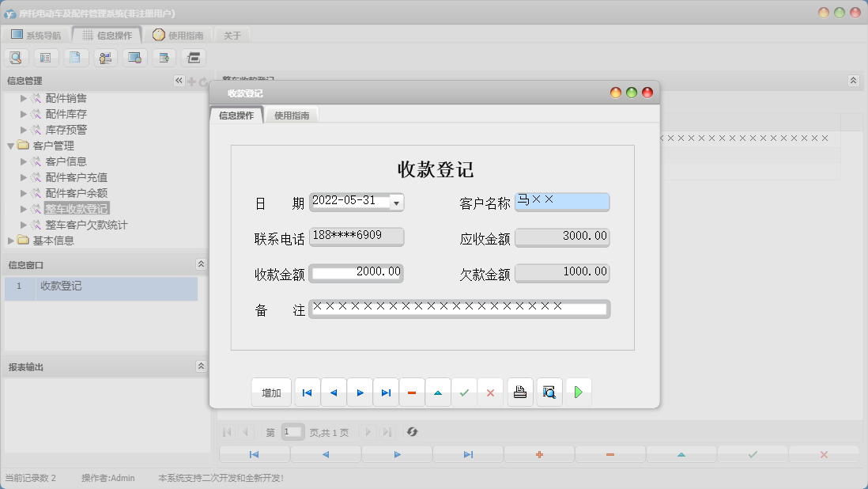Delete current record with the red minus icon
This screenshot has width=868, height=489.
pos(412,391)
